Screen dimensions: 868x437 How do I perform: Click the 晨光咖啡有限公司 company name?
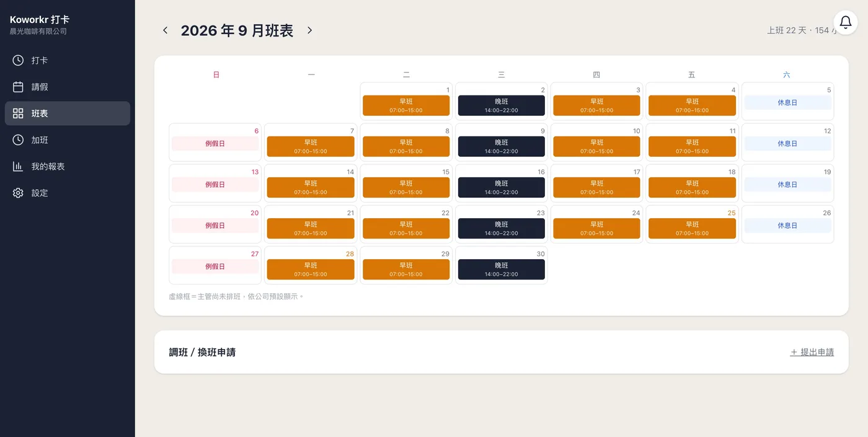(x=38, y=32)
